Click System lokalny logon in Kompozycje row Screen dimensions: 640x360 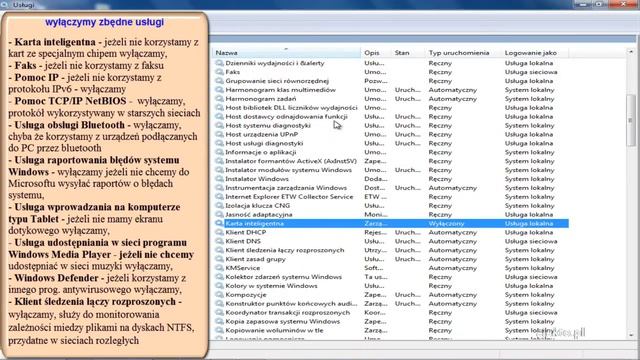pos(529,295)
